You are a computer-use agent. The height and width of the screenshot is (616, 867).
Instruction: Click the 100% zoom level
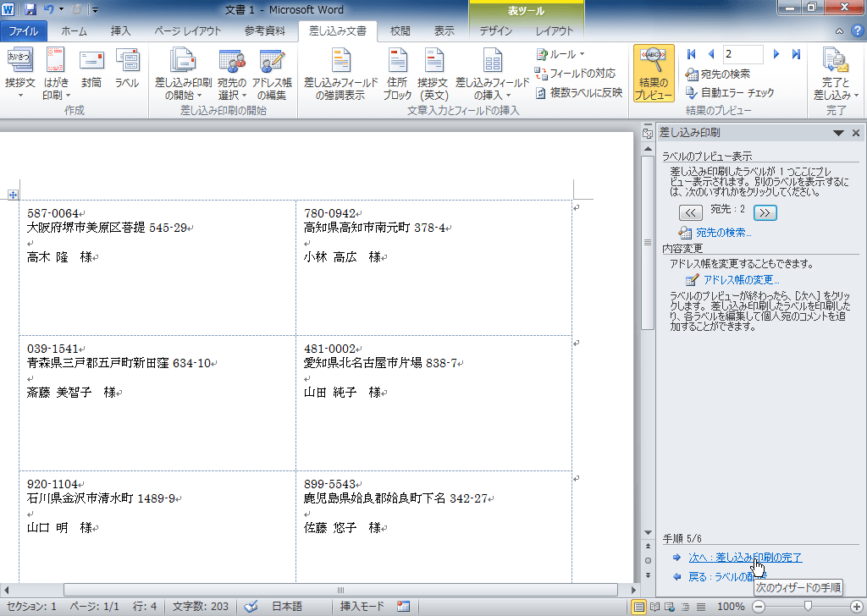(731, 607)
